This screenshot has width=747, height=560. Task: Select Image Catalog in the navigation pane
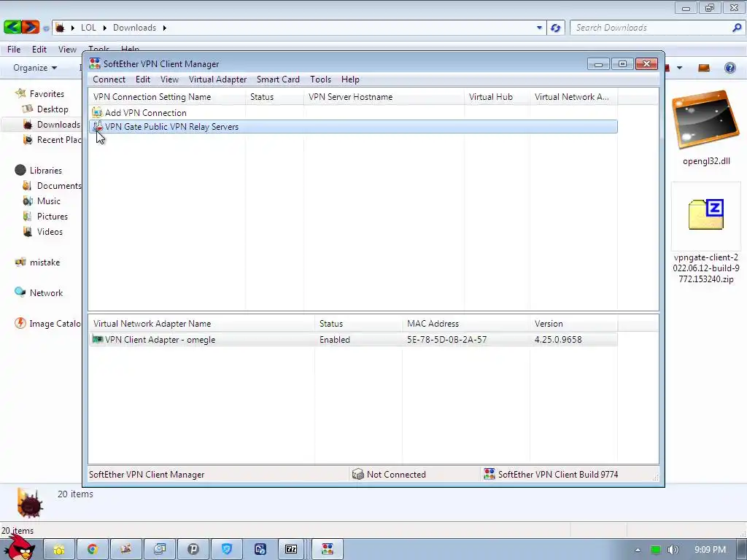55,323
